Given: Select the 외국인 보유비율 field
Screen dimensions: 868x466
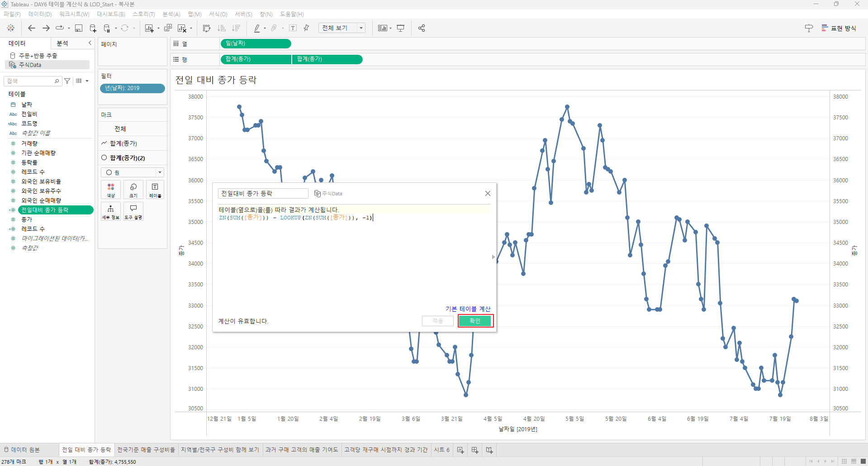Looking at the screenshot, I should click(x=41, y=181).
